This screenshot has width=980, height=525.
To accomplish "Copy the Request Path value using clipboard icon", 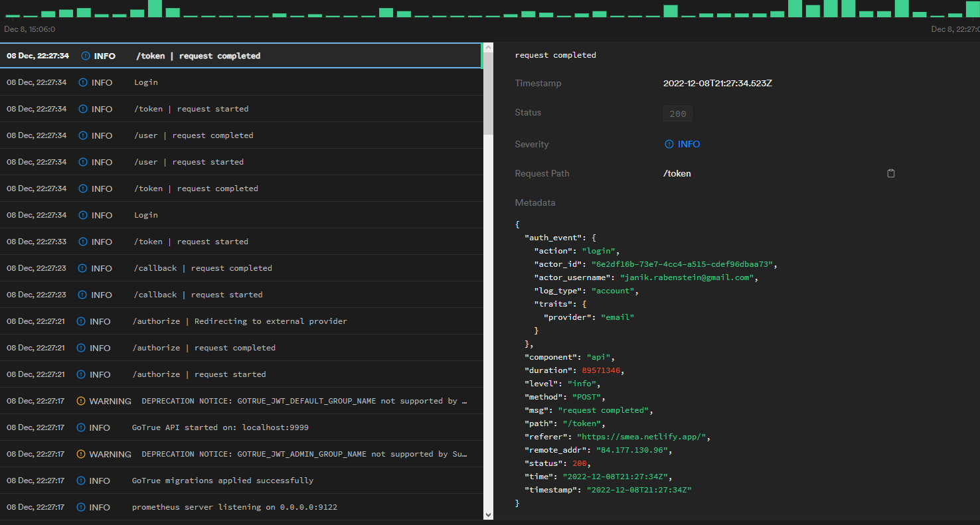I will (891, 173).
